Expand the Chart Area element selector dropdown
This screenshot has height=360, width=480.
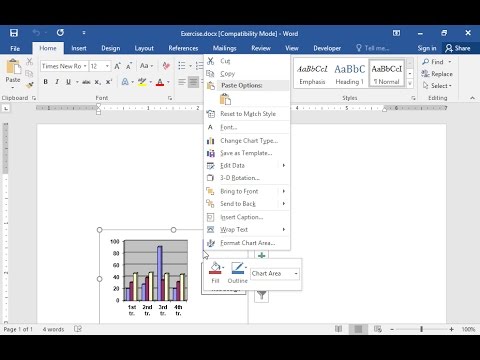tap(296, 274)
